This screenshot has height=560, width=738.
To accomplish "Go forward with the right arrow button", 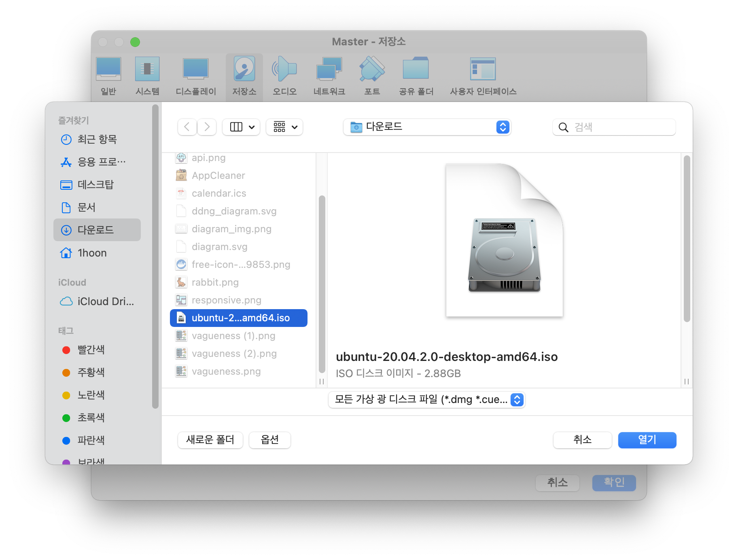I will (207, 127).
